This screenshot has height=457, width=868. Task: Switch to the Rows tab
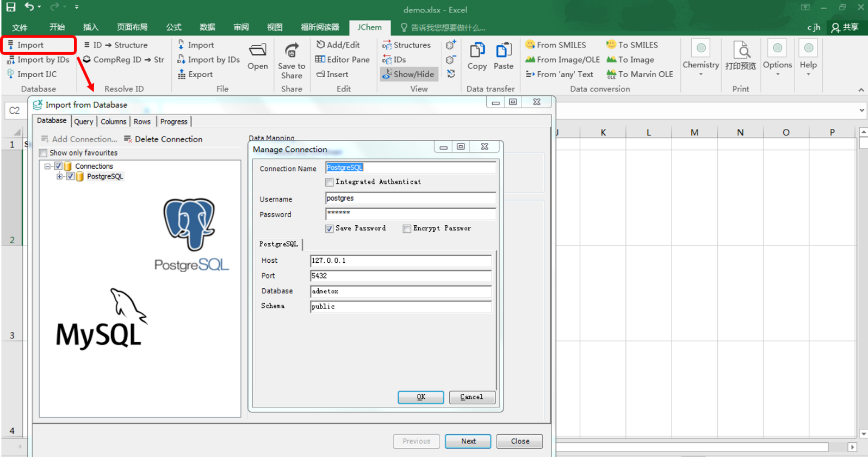coord(142,121)
